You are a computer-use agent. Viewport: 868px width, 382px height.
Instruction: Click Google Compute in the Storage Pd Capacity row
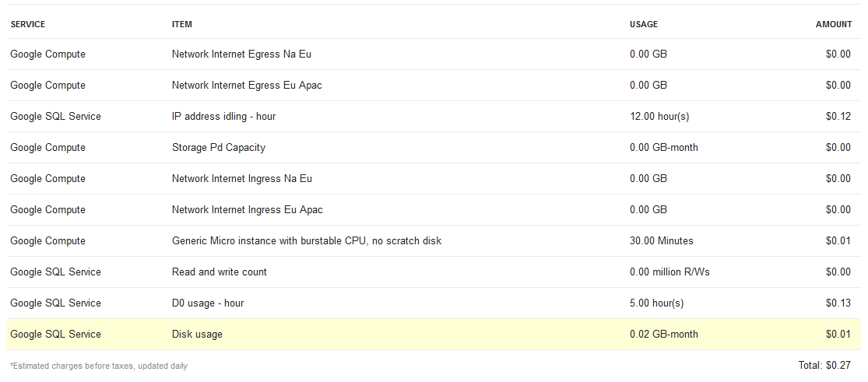click(48, 148)
